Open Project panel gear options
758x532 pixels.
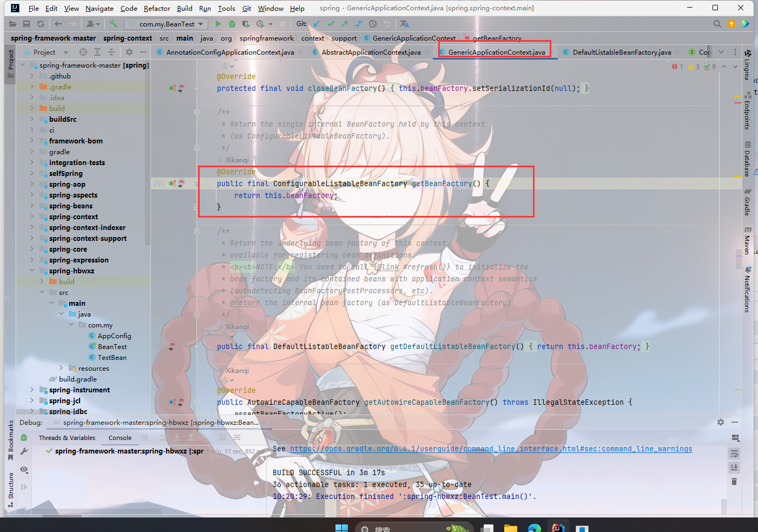[129, 52]
